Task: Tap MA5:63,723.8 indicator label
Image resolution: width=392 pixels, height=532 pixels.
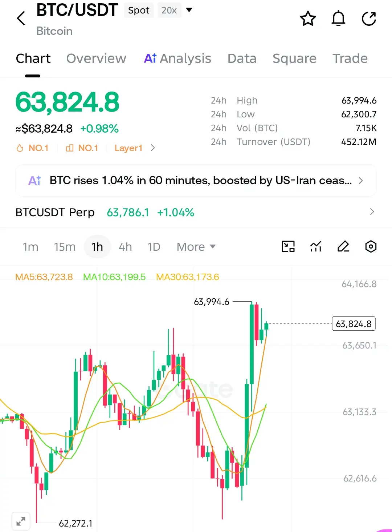Action: 44,277
